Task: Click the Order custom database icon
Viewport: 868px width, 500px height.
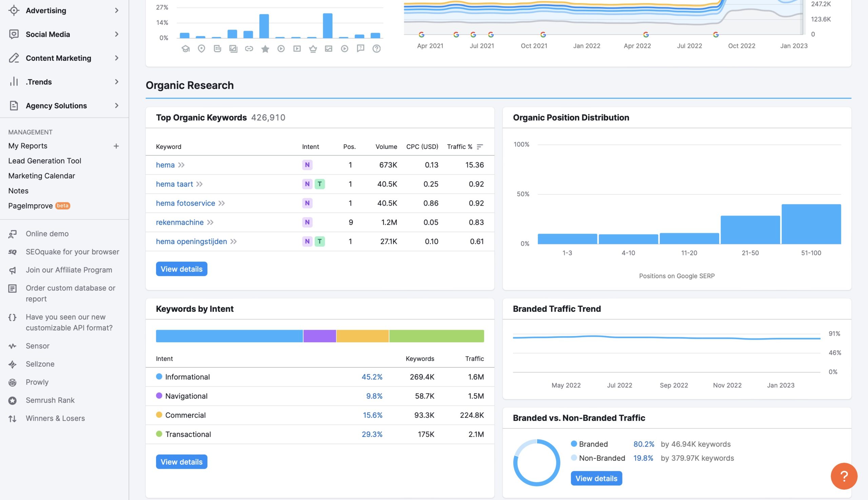Action: pos(12,288)
